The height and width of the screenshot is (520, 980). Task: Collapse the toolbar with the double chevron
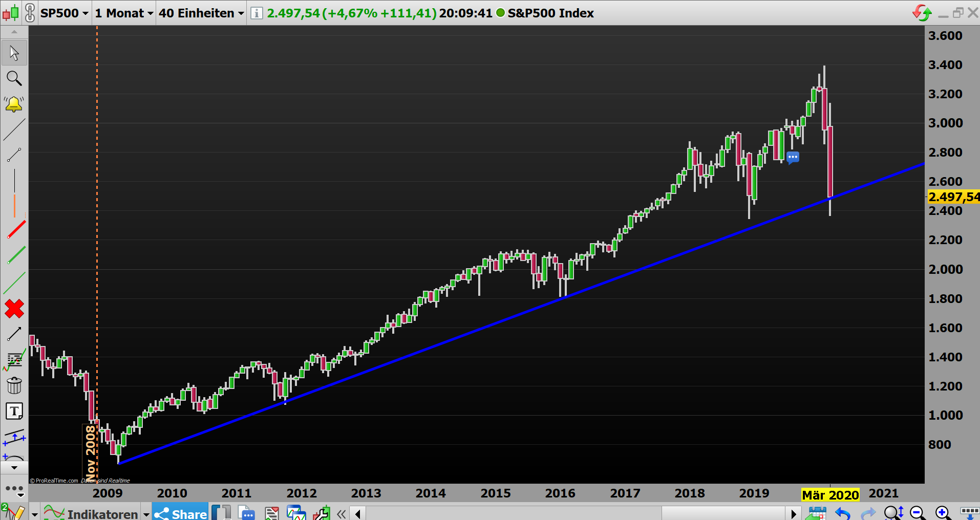342,513
